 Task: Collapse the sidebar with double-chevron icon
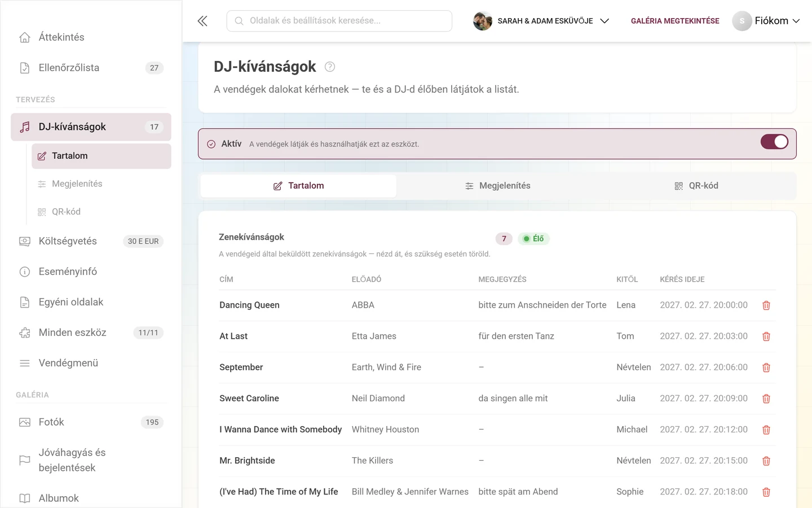pos(202,21)
